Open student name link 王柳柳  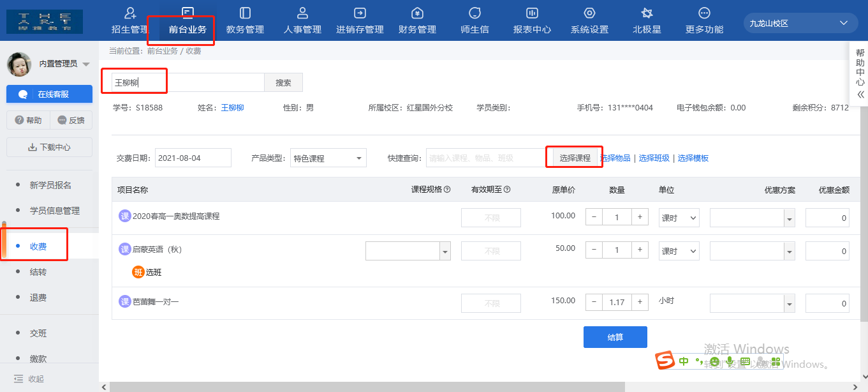233,108
